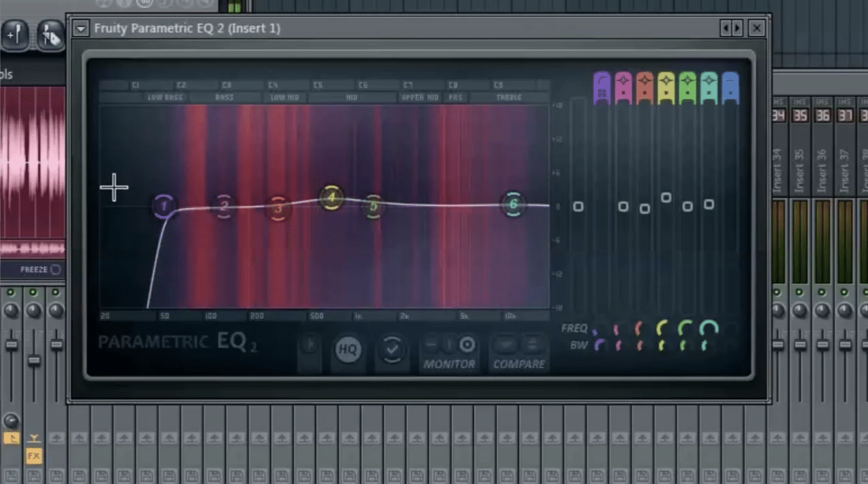
Task: Click the orange band 3 type token
Action: 645,88
